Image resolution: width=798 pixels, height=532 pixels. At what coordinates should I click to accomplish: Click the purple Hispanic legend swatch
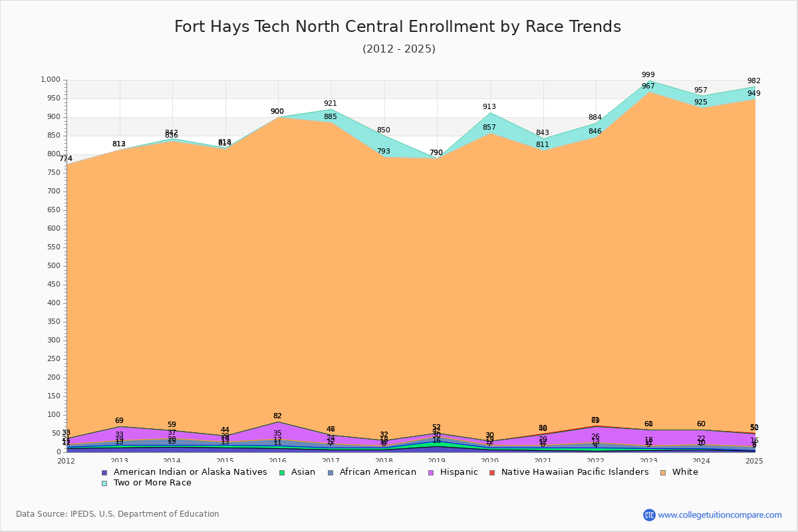(x=430, y=472)
